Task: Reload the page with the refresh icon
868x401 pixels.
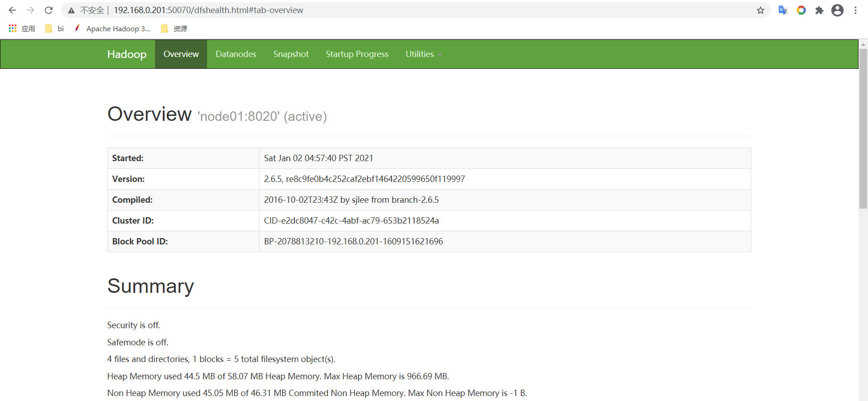Action: pos(49,10)
